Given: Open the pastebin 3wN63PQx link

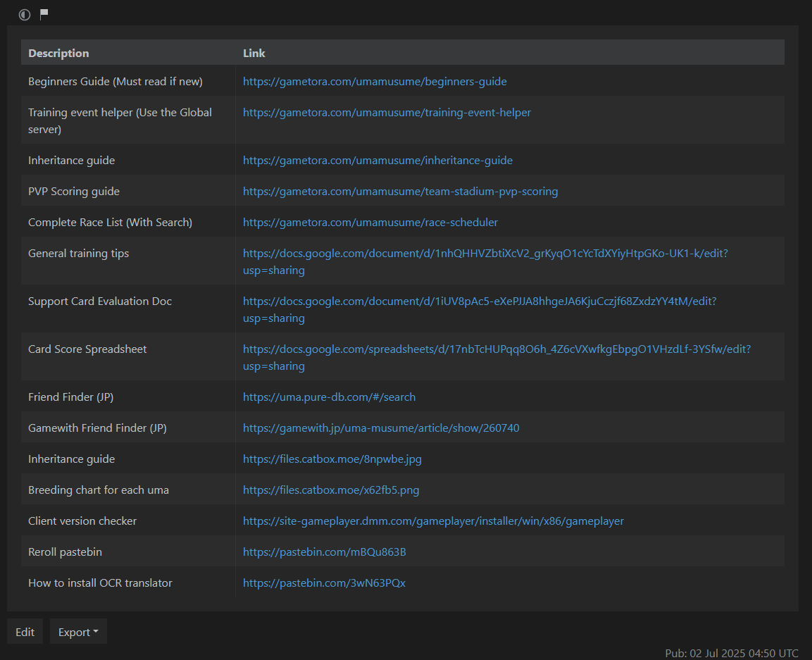Looking at the screenshot, I should (x=324, y=583).
